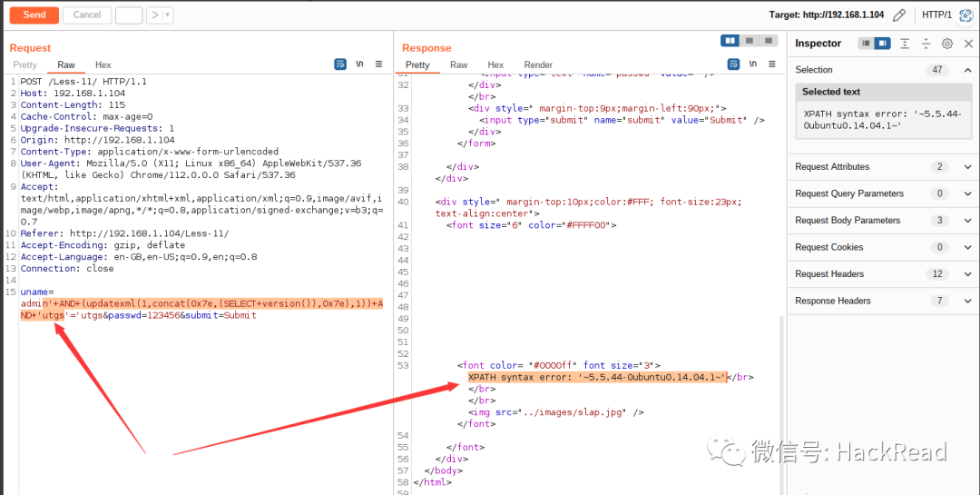Collapse the Selection section
Image resolution: width=980 pixels, height=495 pixels.
click(x=967, y=70)
